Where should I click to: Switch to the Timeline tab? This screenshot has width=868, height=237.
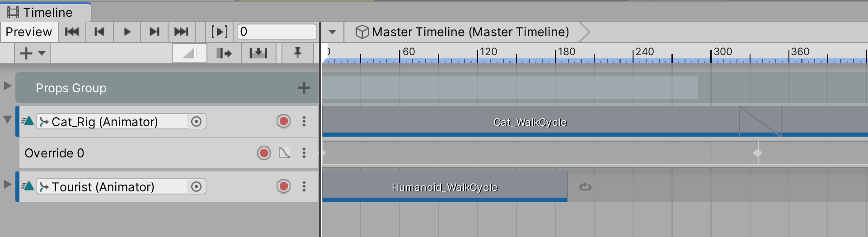tap(46, 12)
